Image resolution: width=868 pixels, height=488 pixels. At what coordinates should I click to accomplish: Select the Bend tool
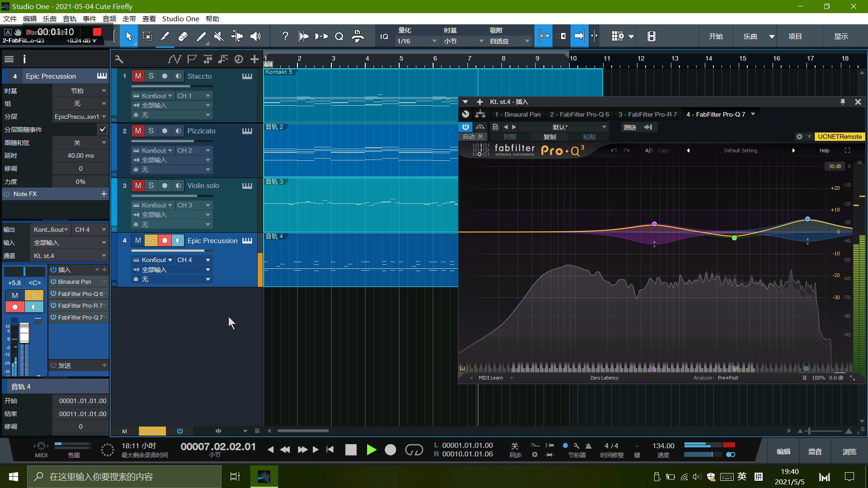[237, 37]
